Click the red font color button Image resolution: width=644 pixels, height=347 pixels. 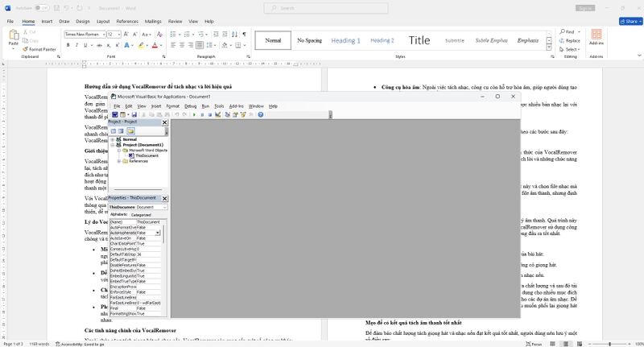155,45
